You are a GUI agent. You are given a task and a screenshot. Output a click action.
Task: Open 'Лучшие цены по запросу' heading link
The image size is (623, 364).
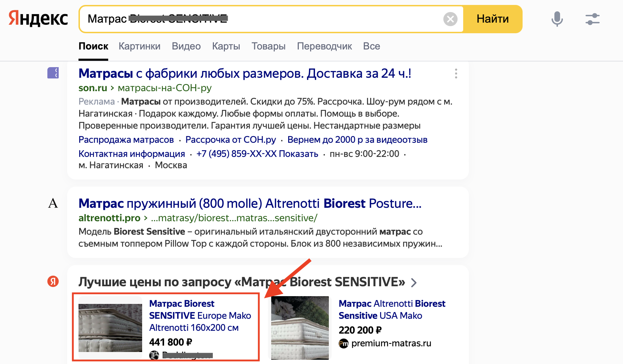click(242, 282)
